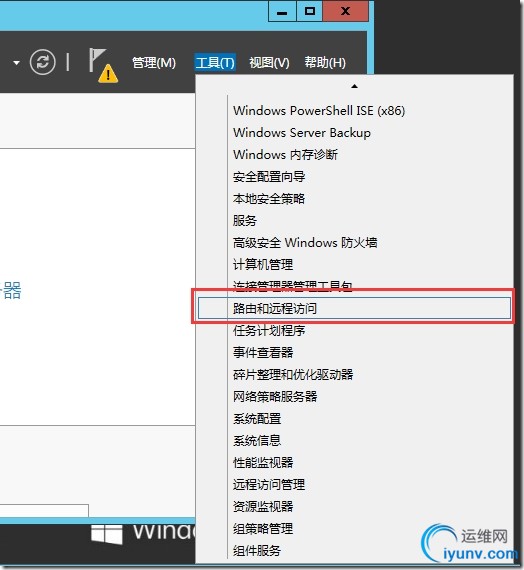Viewport: 524px width, 570px height.
Task: Select 路由和远程访问 menu entry
Action: 354,308
